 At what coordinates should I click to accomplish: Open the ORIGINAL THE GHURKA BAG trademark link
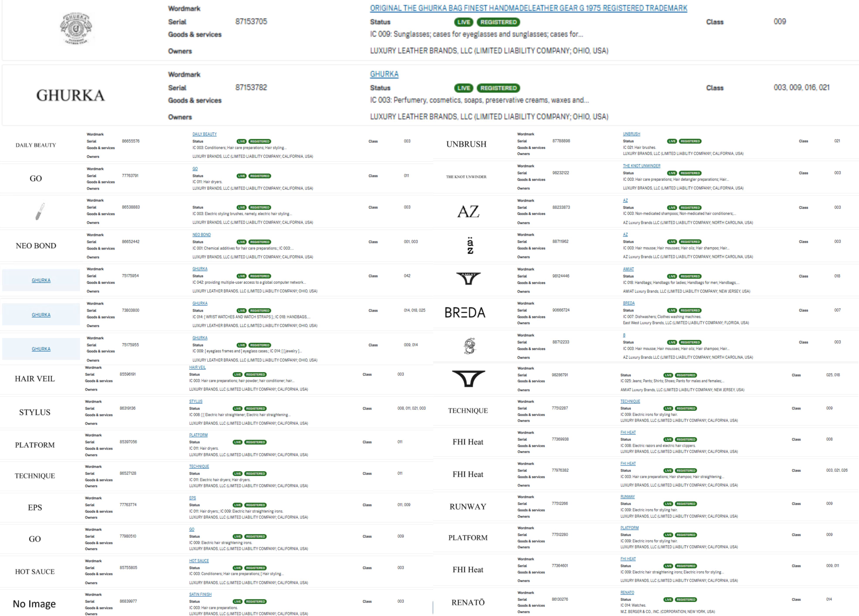(528, 8)
